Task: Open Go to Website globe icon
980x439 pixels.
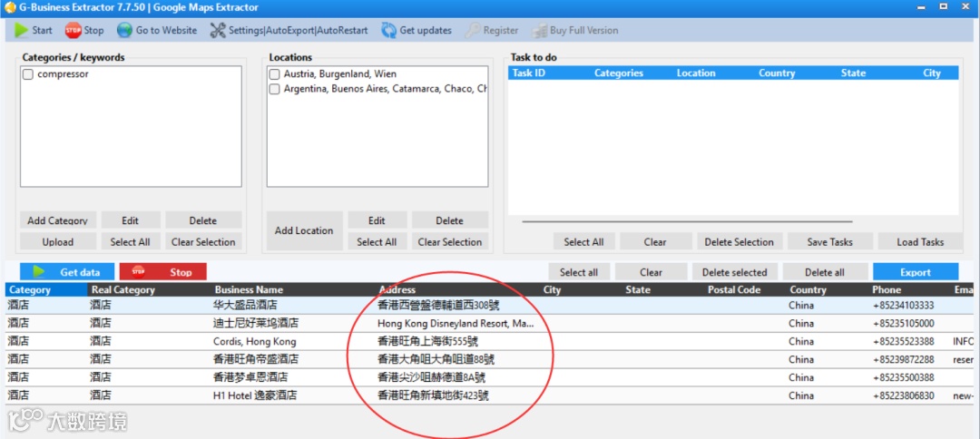Action: [124, 30]
